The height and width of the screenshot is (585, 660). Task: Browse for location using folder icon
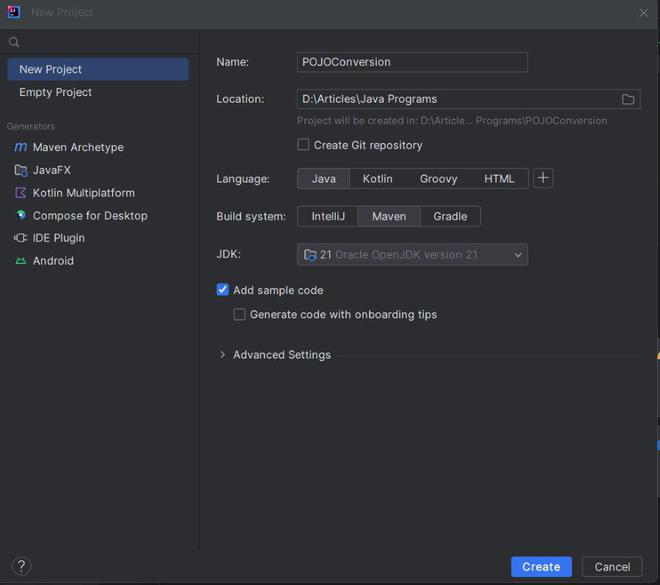pyautogui.click(x=628, y=99)
